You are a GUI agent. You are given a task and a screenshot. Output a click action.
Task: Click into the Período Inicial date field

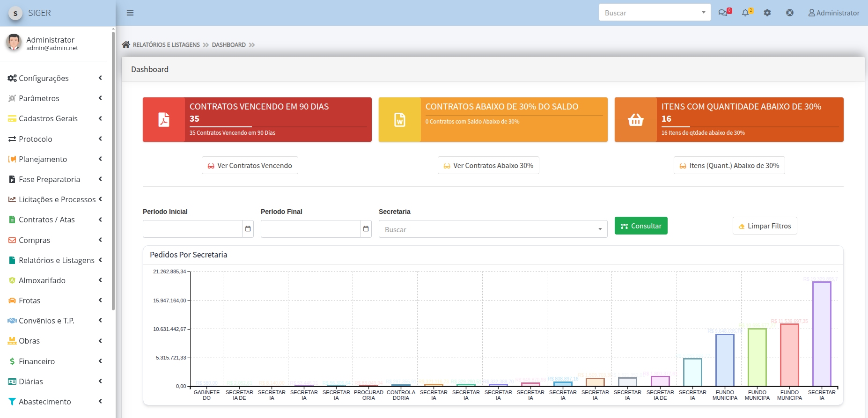point(192,229)
